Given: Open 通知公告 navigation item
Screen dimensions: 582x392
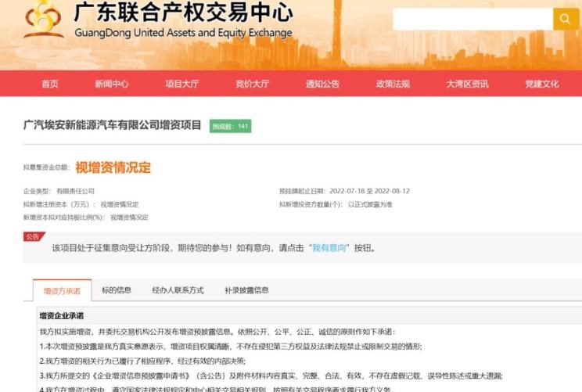Looking at the screenshot, I should tap(322, 84).
